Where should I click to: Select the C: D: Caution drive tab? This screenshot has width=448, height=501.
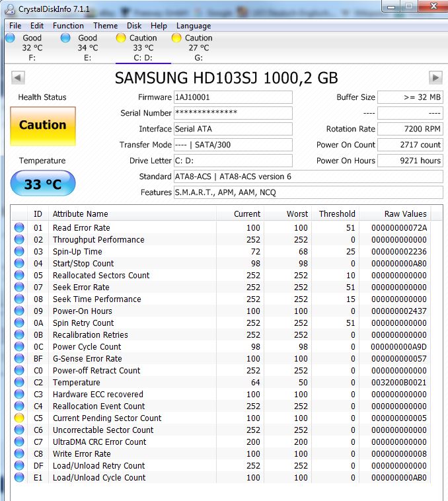click(x=143, y=48)
